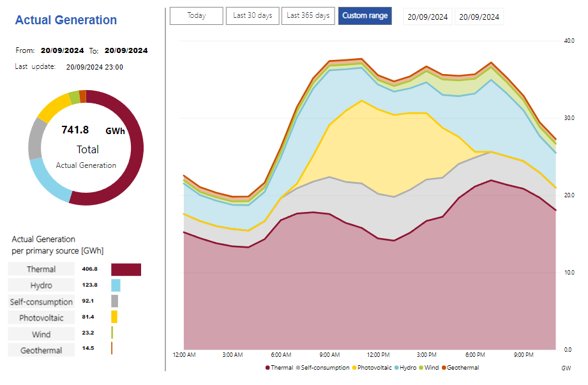
Task: Hide the Hydro series via legend
Action: [x=407, y=368]
